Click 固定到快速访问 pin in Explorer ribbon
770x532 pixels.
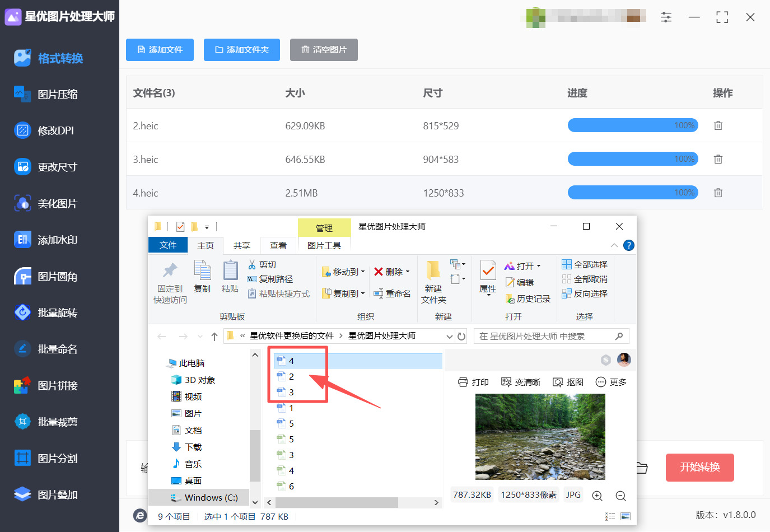(x=170, y=283)
